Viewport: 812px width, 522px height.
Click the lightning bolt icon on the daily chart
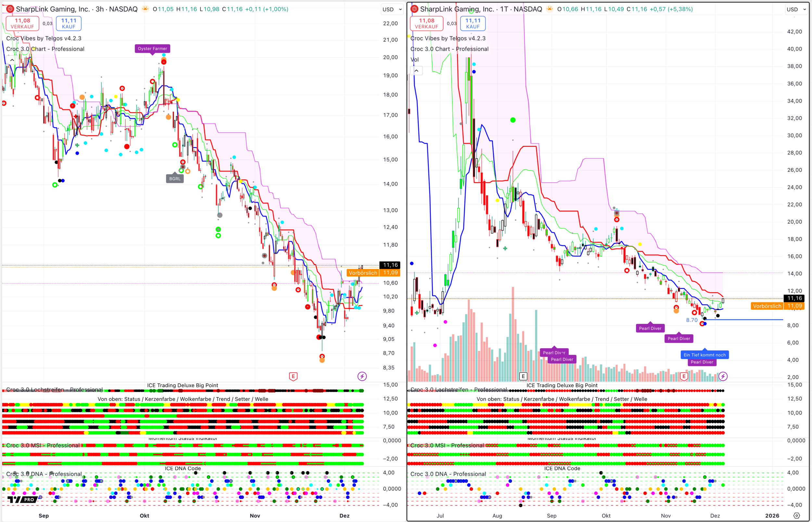[x=723, y=376]
